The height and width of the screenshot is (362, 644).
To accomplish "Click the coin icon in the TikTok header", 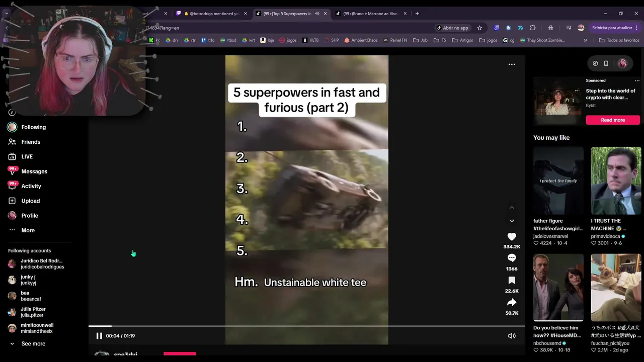I will 595,63.
